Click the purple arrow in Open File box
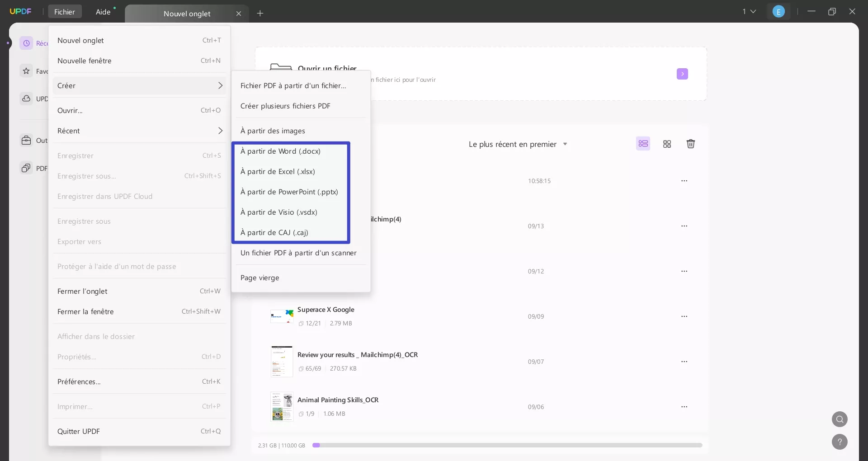 682,74
